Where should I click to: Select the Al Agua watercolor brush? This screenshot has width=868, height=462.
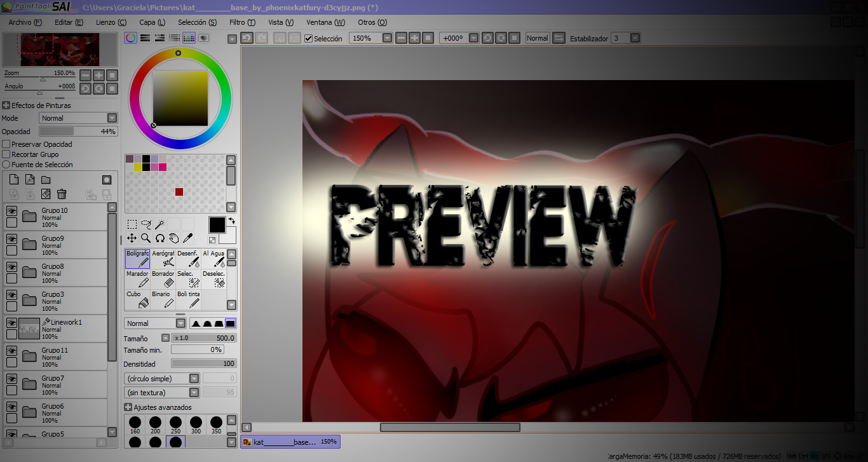coord(214,258)
